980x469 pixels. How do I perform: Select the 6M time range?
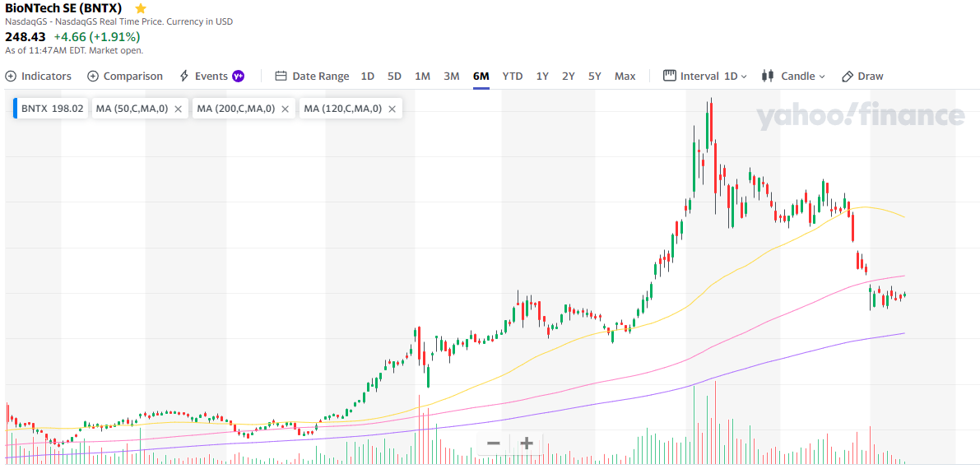[481, 77]
